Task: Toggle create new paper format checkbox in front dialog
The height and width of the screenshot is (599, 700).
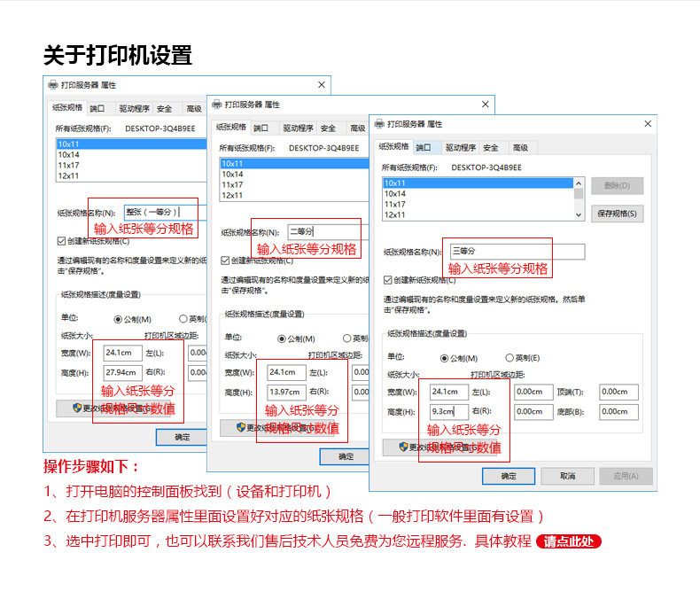Action: (x=387, y=280)
